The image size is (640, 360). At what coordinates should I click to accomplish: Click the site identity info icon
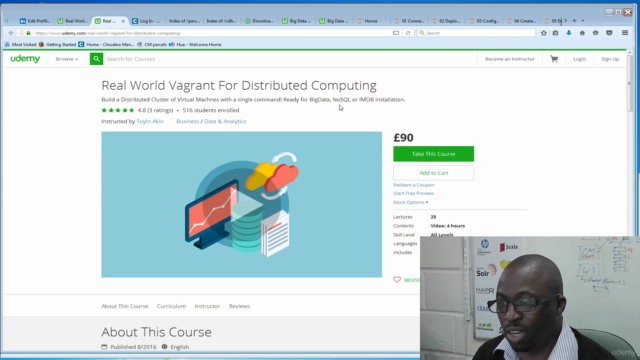(x=22, y=33)
